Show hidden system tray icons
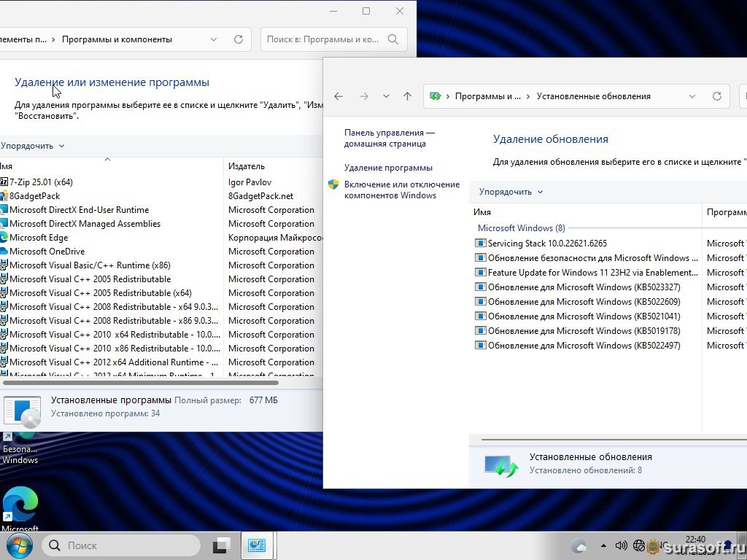 [x=603, y=545]
